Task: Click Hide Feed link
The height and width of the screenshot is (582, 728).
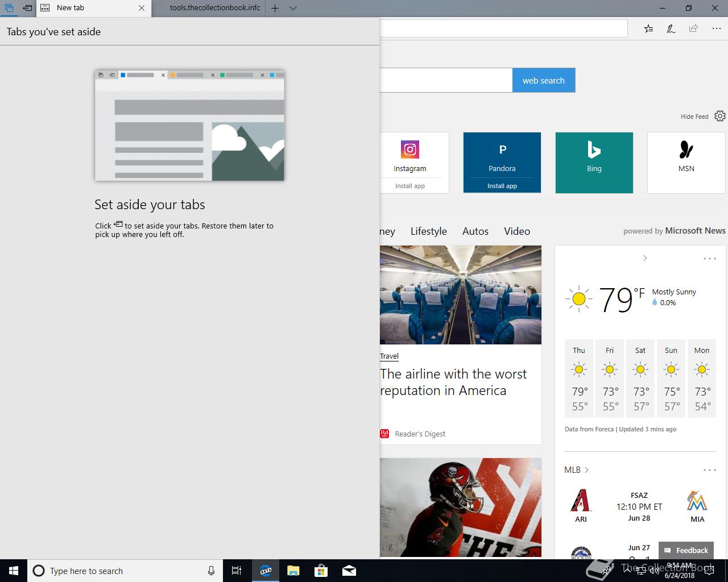Action: 694,117
